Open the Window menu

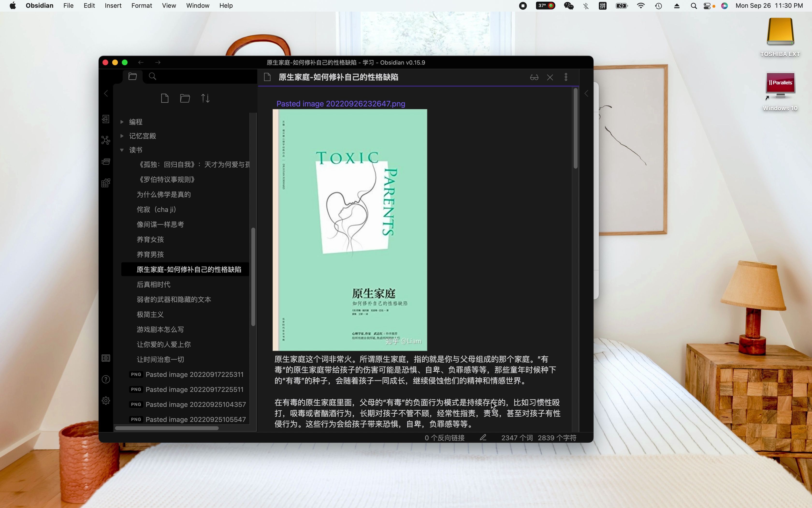198,6
